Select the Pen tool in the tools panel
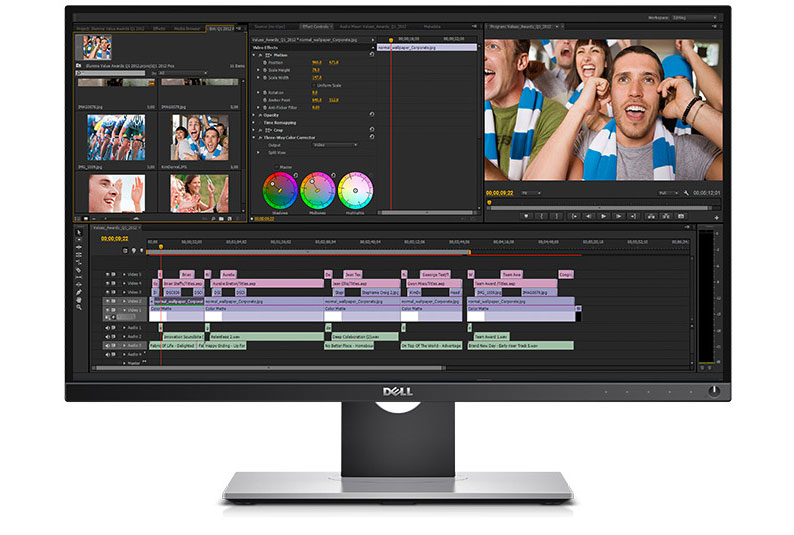The image size is (794, 535). point(78,292)
